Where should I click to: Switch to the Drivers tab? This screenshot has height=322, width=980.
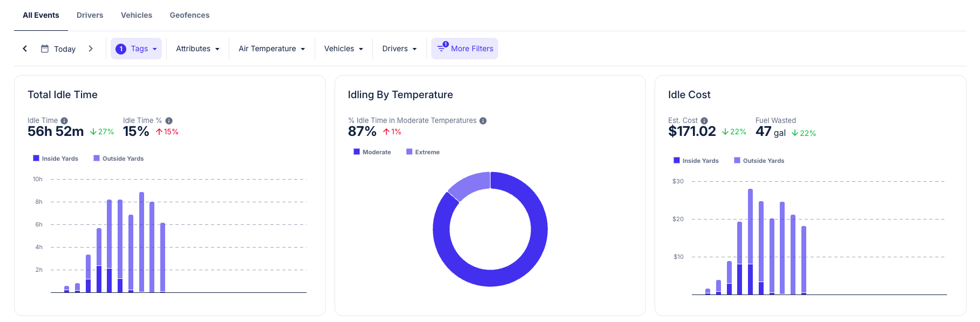pyautogui.click(x=90, y=15)
